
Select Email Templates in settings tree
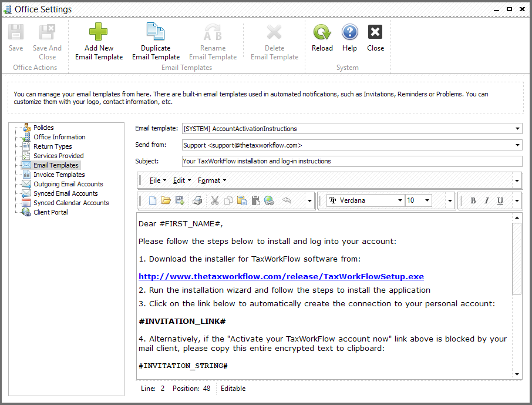[x=56, y=165]
